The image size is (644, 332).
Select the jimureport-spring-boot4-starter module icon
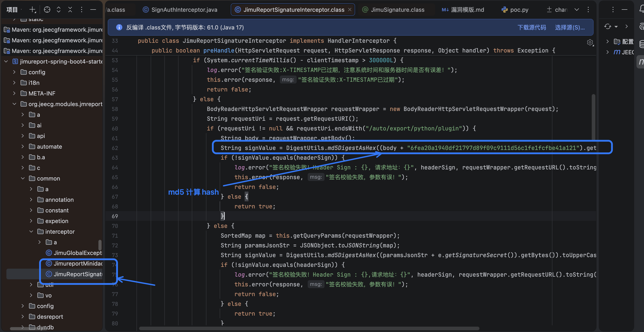15,62
